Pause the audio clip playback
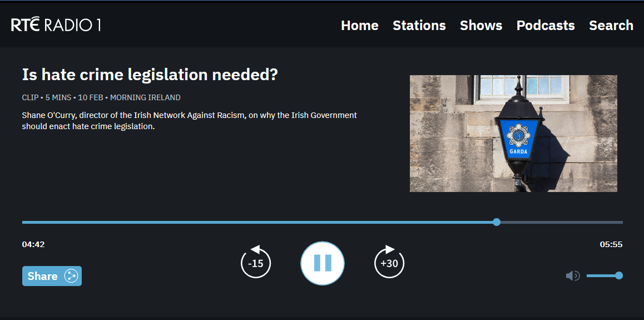644x320 pixels. 323,263
